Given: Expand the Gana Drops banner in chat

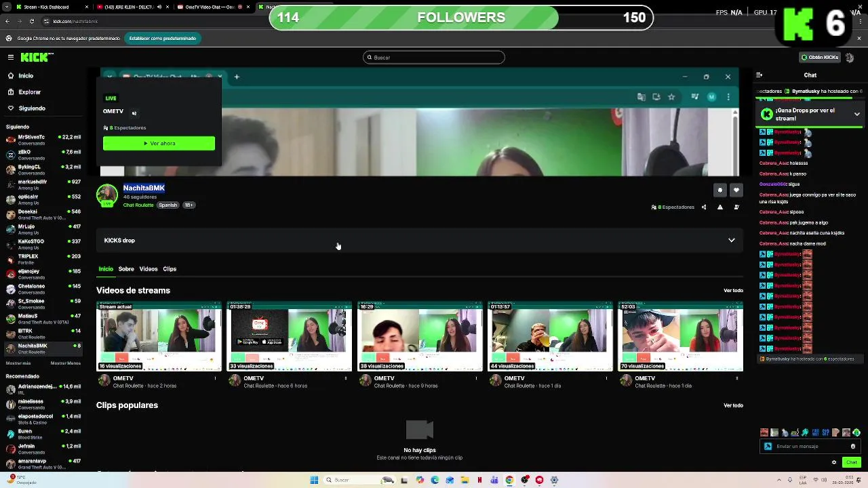Looking at the screenshot, I should click(x=857, y=115).
